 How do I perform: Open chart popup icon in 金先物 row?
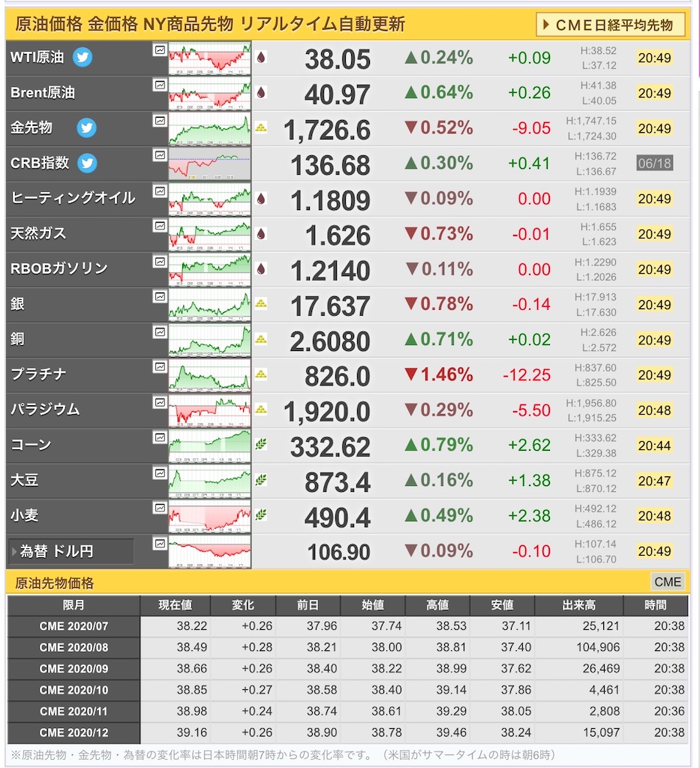click(160, 121)
